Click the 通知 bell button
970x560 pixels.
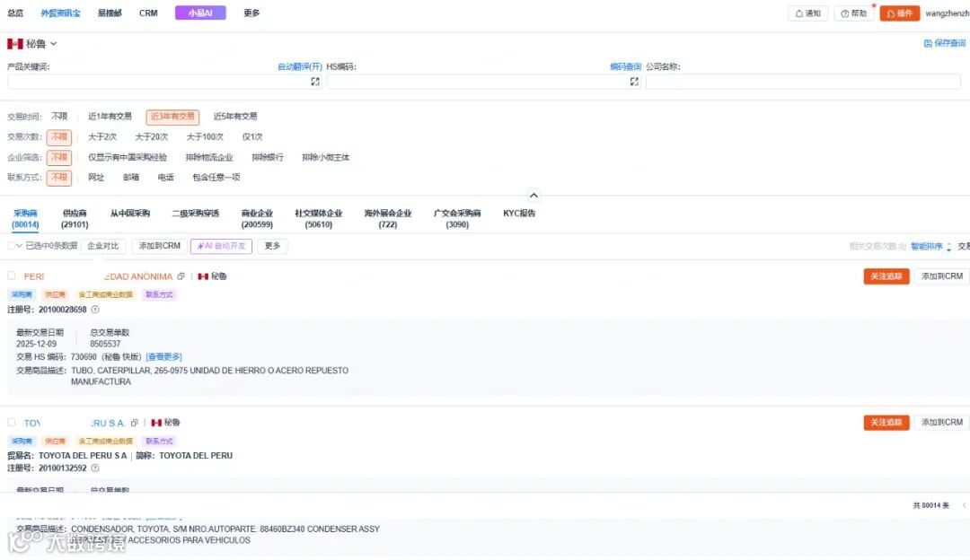pyautogui.click(x=807, y=13)
